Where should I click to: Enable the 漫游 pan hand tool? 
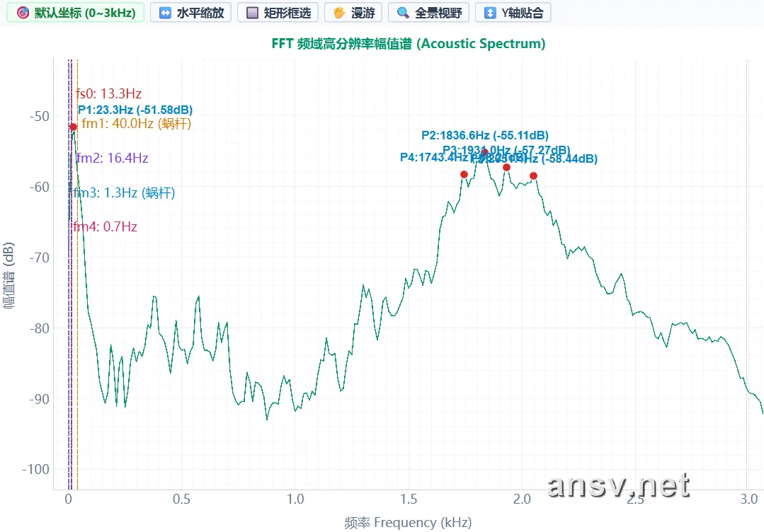(x=354, y=13)
